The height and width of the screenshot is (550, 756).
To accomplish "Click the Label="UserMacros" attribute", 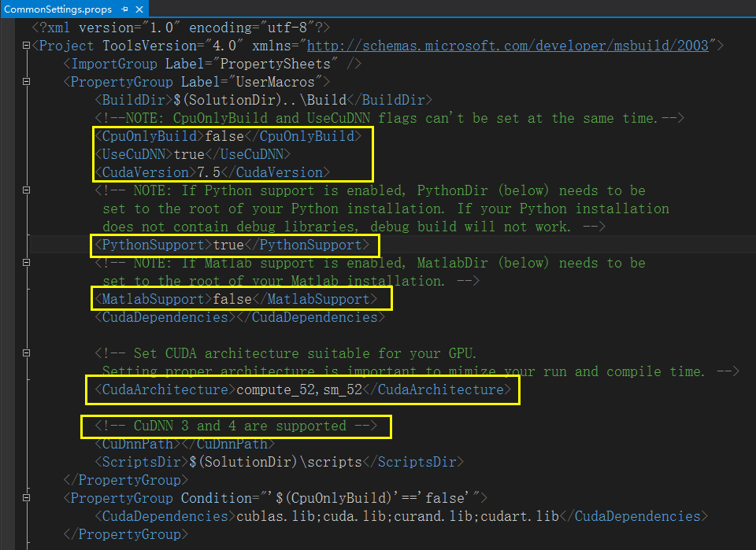I will (x=252, y=82).
